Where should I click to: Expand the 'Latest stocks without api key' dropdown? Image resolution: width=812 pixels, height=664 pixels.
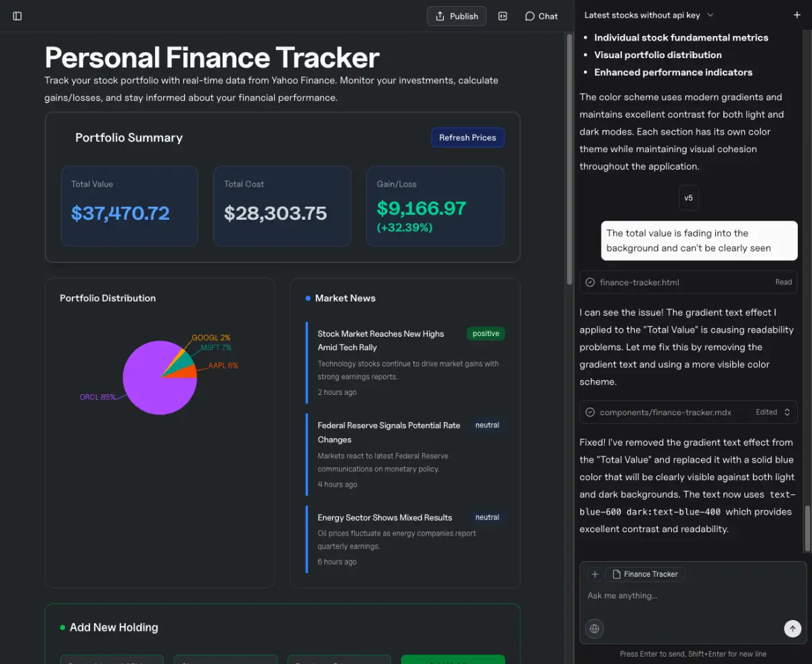tap(648, 15)
